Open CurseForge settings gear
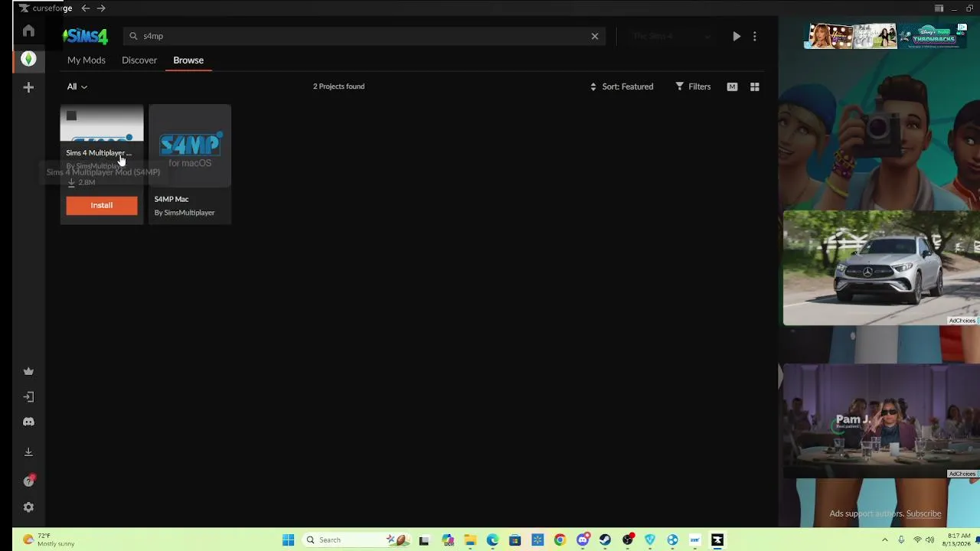The image size is (980, 551). (x=28, y=507)
